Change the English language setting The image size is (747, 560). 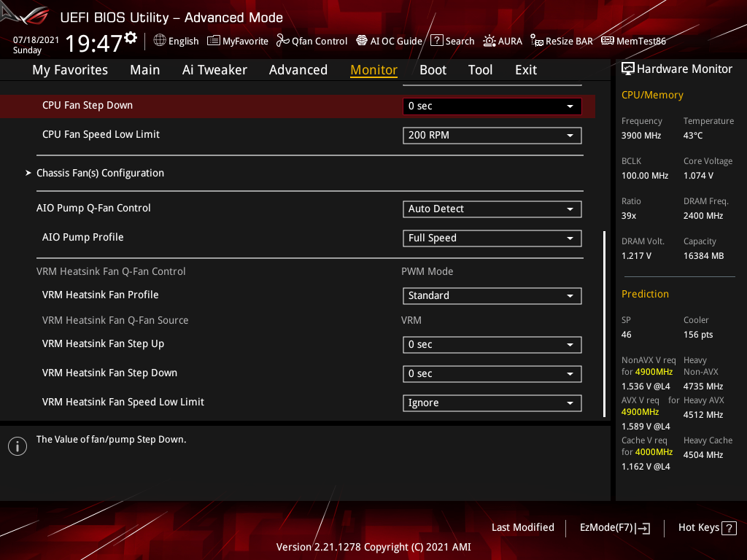[x=176, y=41]
